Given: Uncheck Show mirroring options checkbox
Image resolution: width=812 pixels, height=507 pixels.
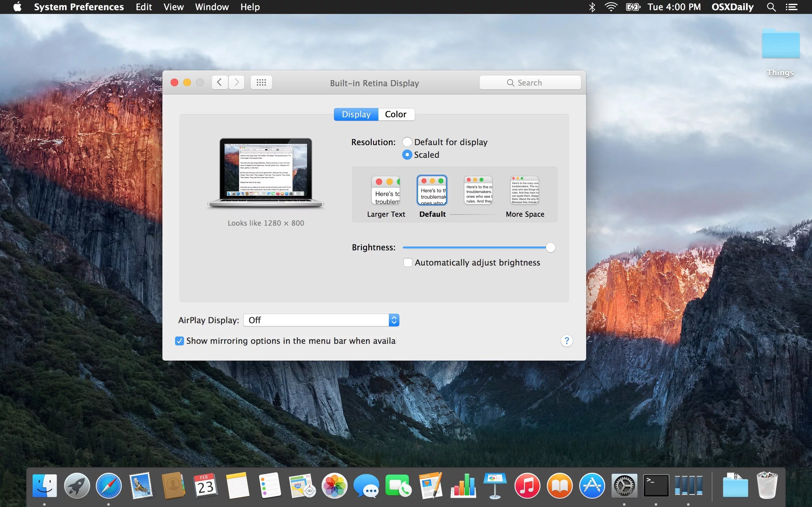Looking at the screenshot, I should 180,341.
